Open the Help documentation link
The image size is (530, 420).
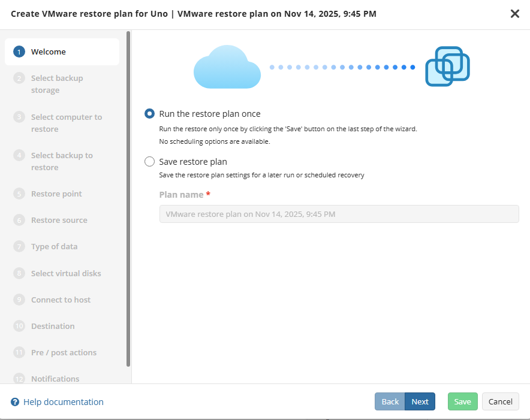pyautogui.click(x=63, y=402)
